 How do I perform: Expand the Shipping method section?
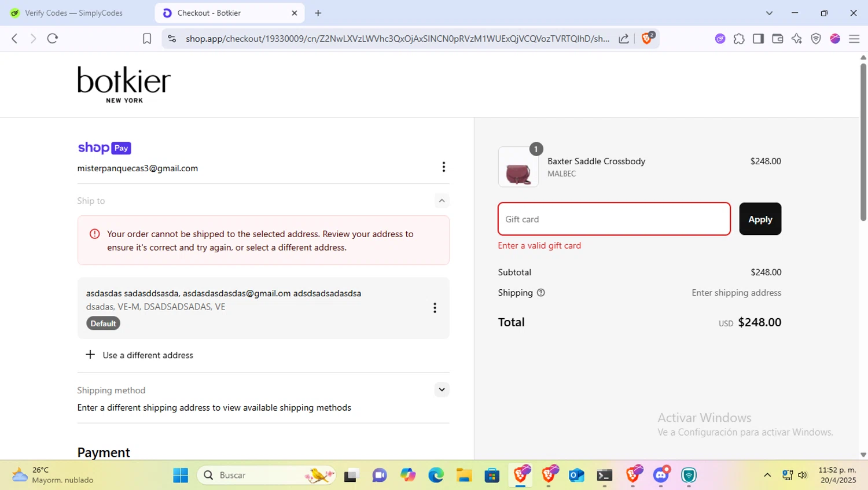point(442,389)
